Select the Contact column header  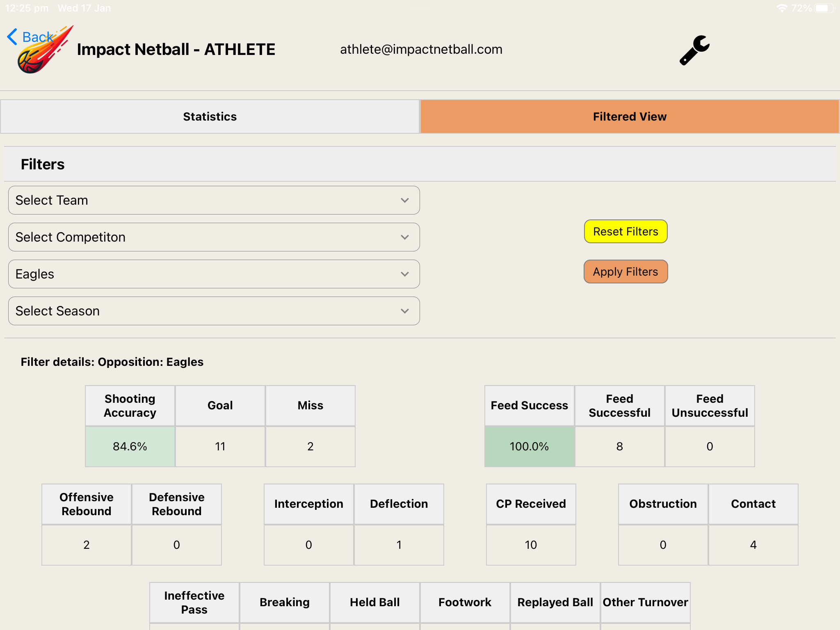point(753,504)
